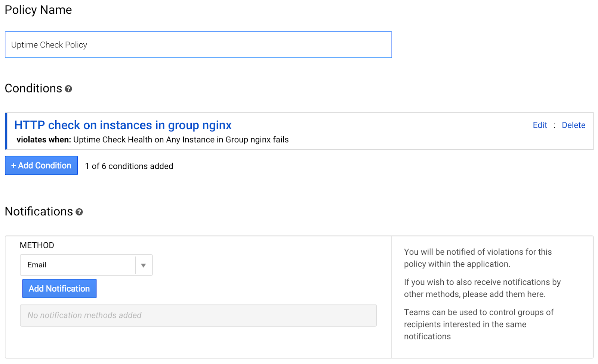598x364 pixels.
Task: Click the 'violates when' condition description text
Action: (152, 140)
